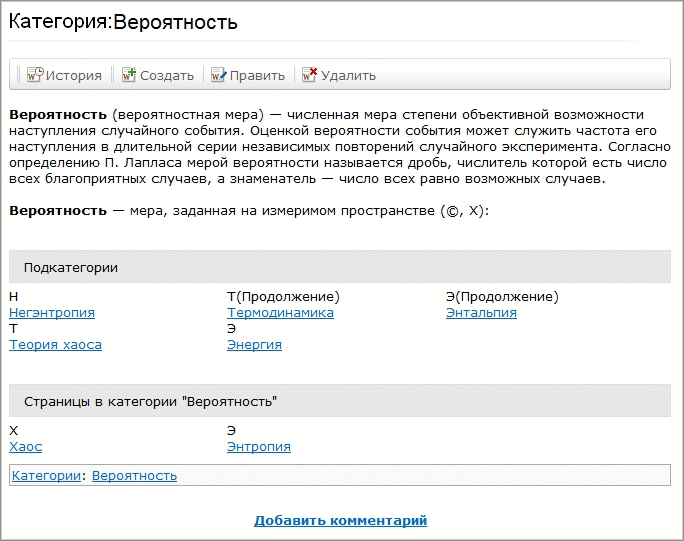Click the Добавить комментарий link

[340, 521]
